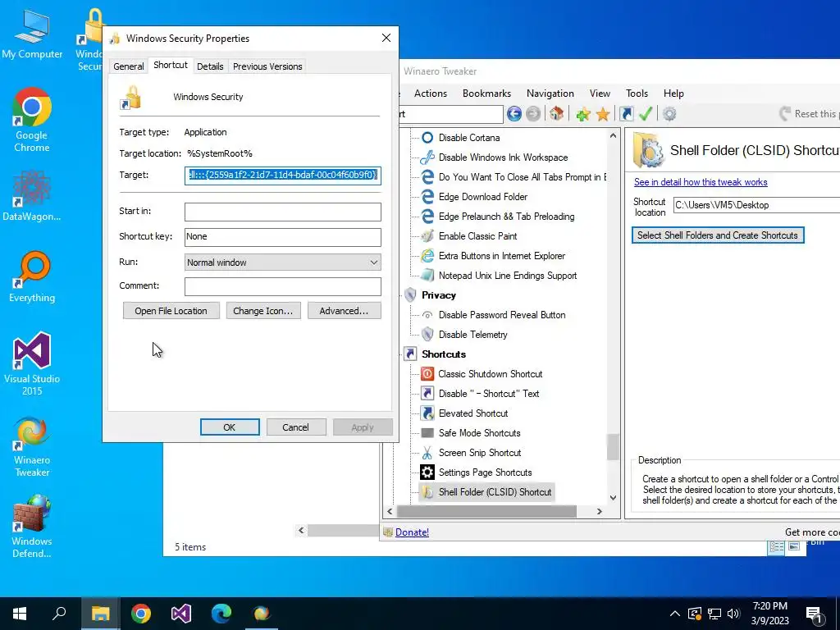The image size is (840, 630).
Task: Switch to the Details tab
Action: point(210,66)
